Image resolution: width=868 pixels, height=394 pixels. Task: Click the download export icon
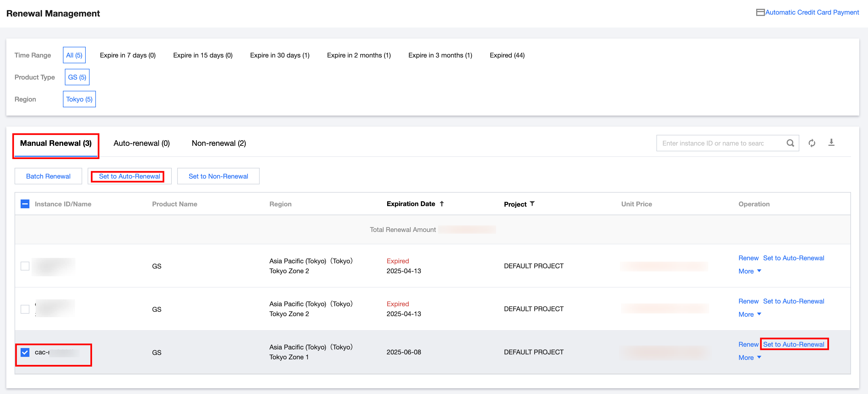[831, 142]
